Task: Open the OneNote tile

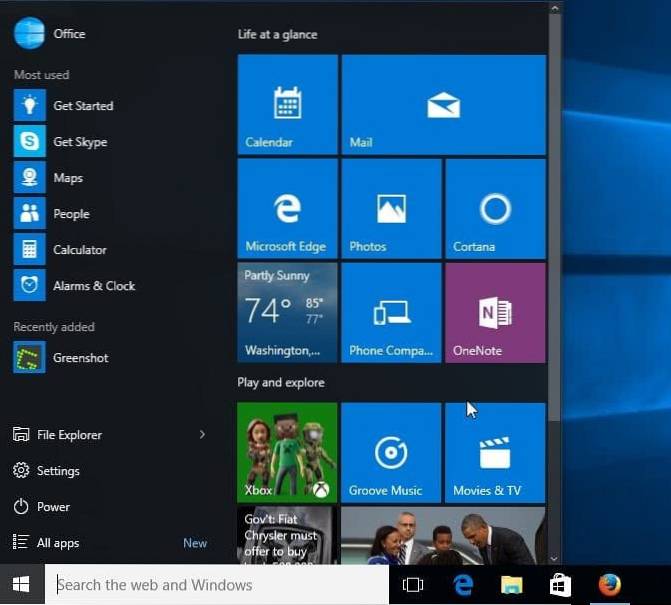Action: pyautogui.click(x=495, y=312)
